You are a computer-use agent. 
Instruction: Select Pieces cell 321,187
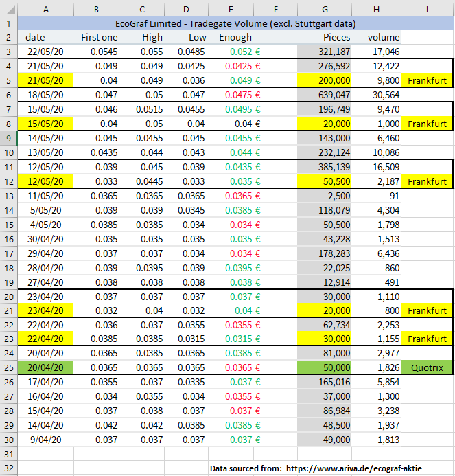325,52
